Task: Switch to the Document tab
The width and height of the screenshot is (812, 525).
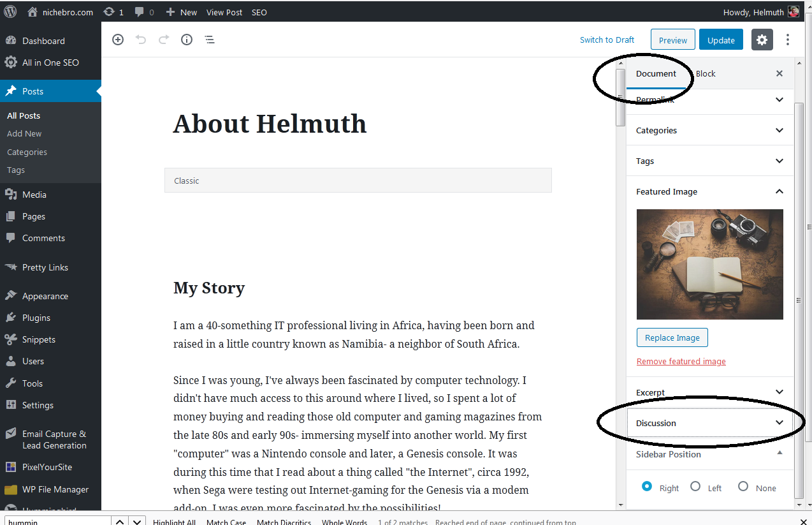Action: (x=656, y=73)
